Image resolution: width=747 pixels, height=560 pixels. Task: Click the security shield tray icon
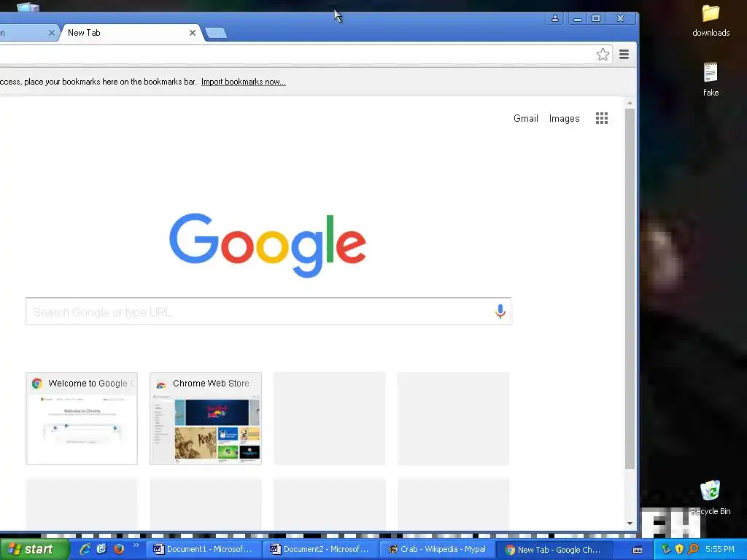click(679, 549)
